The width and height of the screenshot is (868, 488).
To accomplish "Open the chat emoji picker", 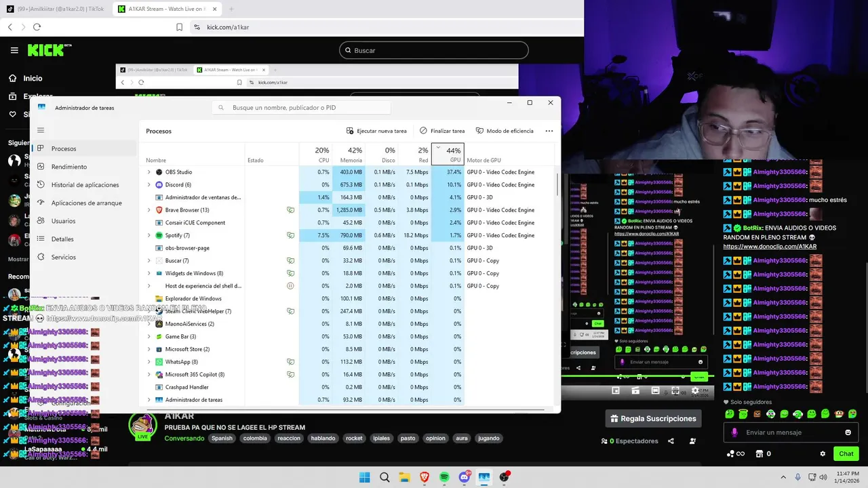I will (848, 432).
